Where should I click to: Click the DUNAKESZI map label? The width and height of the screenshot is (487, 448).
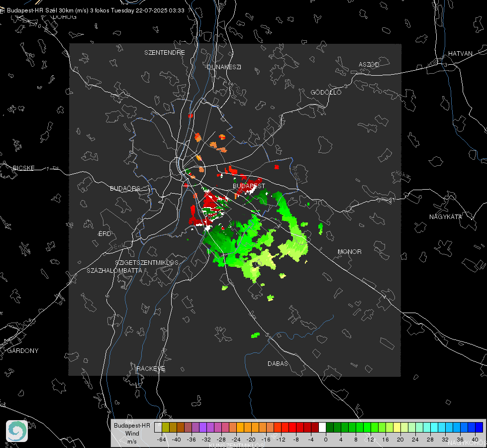pyautogui.click(x=224, y=67)
